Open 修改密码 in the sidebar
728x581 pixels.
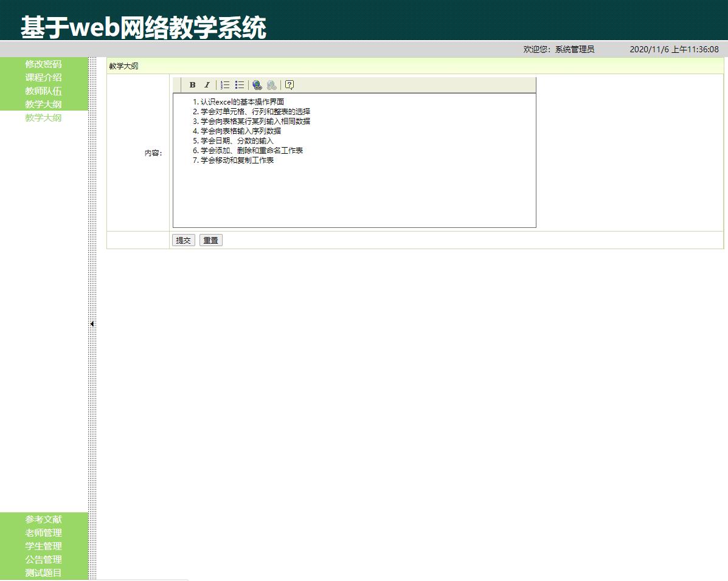43,64
